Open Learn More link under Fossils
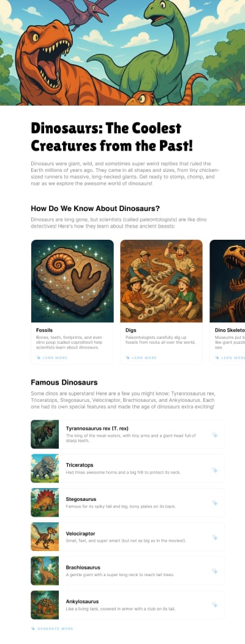The height and width of the screenshot is (644, 245). (x=52, y=358)
